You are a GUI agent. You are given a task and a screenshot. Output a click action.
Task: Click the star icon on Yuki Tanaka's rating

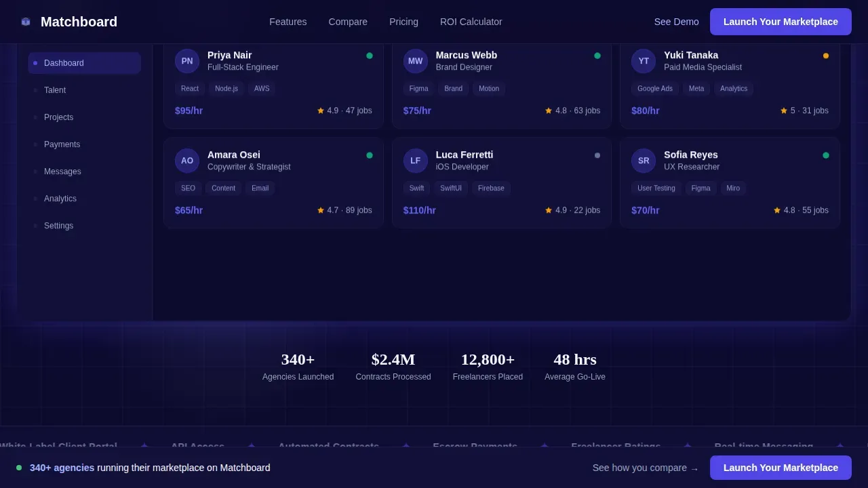click(784, 110)
